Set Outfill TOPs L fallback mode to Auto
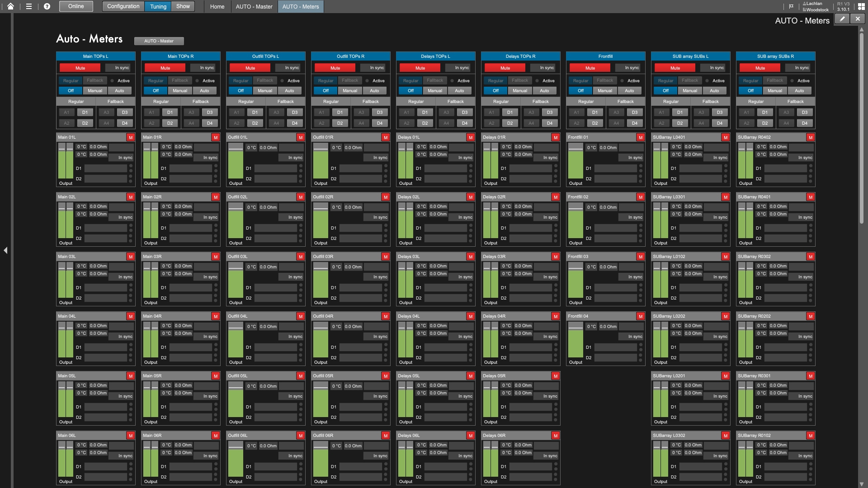The image size is (868, 488). 289,91
